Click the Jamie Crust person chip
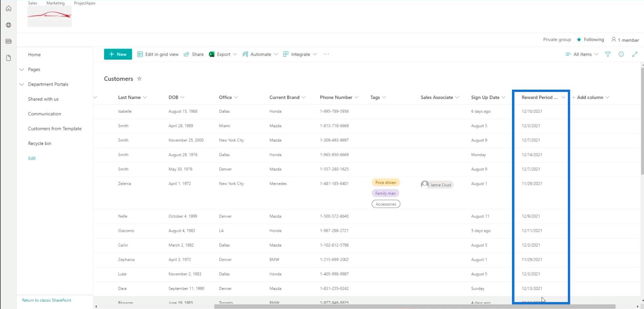644x309 pixels. coord(437,185)
